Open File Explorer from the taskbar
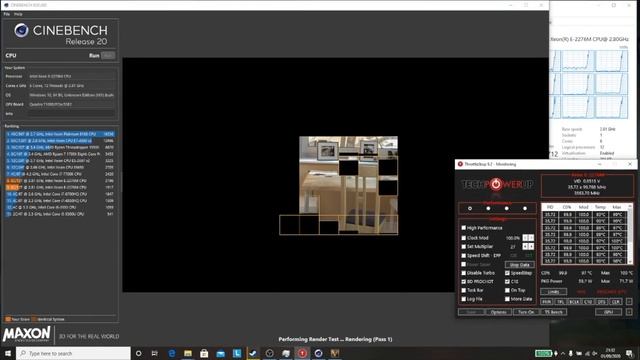This screenshot has height=360, width=640. pyautogui.click(x=188, y=353)
